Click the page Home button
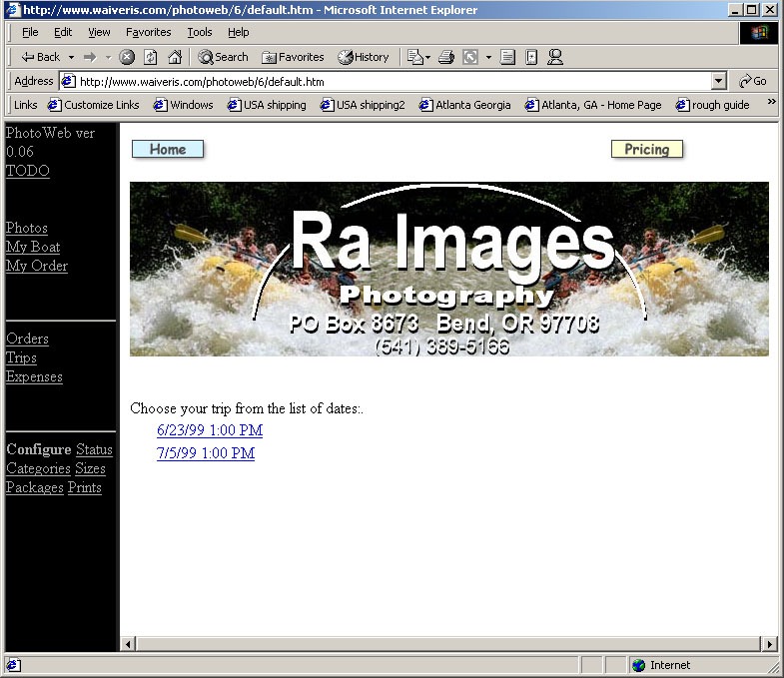This screenshot has width=784, height=678. click(x=168, y=149)
